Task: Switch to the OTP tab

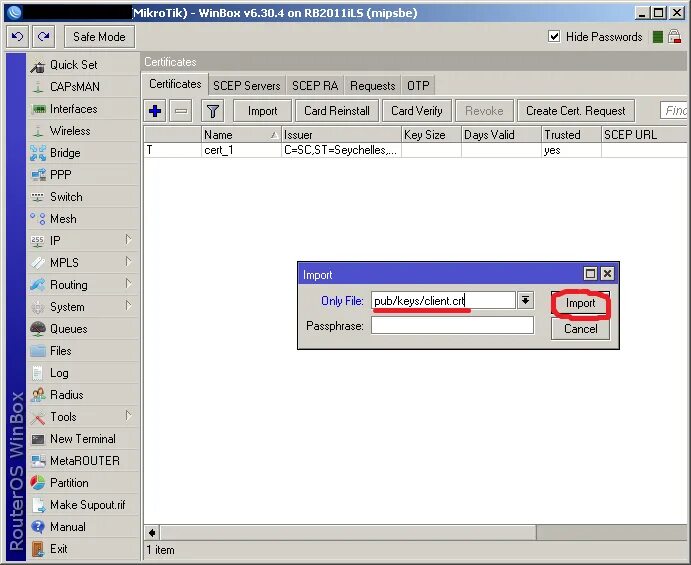Action: pos(418,85)
